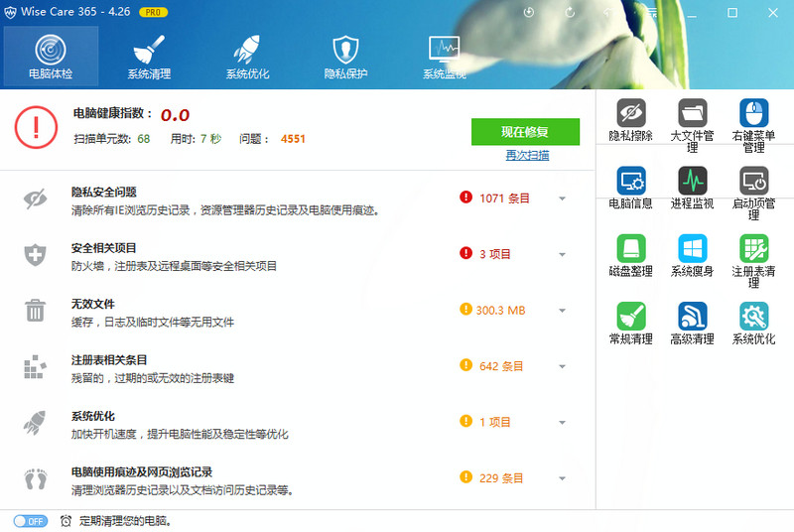Expand the 注册表相关条目 642 条目 details
The image size is (794, 532).
pos(562,366)
